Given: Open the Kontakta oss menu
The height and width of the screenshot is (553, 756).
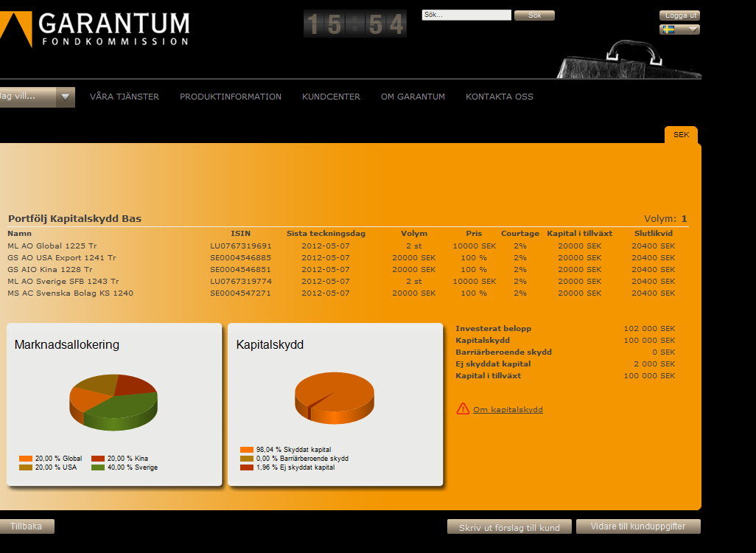Looking at the screenshot, I should 500,97.
